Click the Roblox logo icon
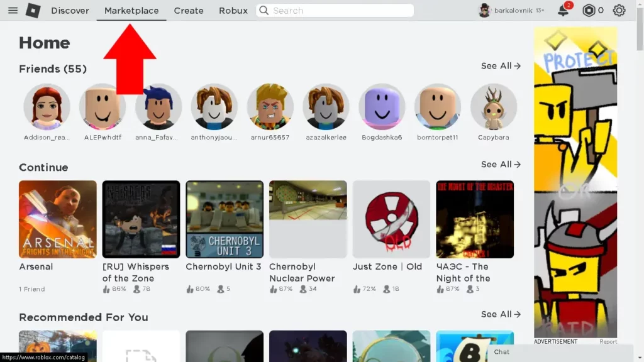Screen dimensions: 644x362 pyautogui.click(x=33, y=10)
